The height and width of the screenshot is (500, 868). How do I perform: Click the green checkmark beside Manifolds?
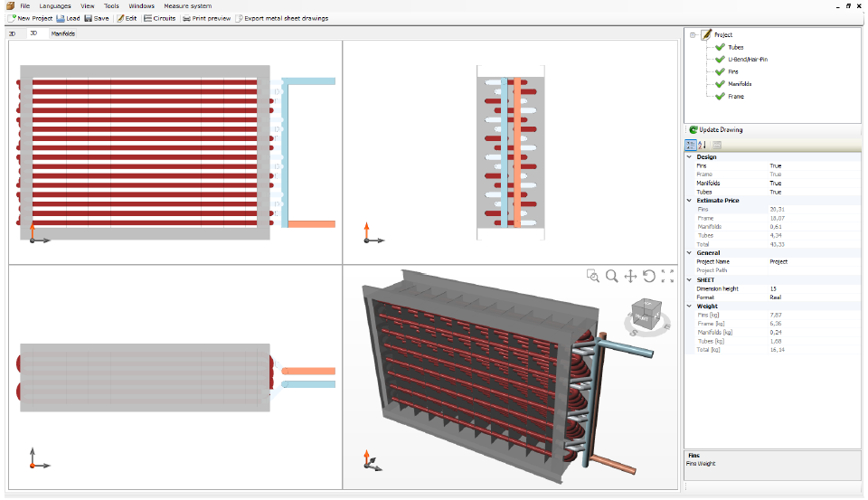pyautogui.click(x=720, y=83)
